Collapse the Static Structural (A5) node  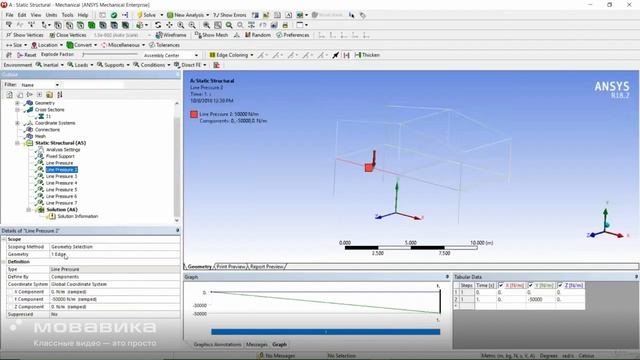coord(17,143)
